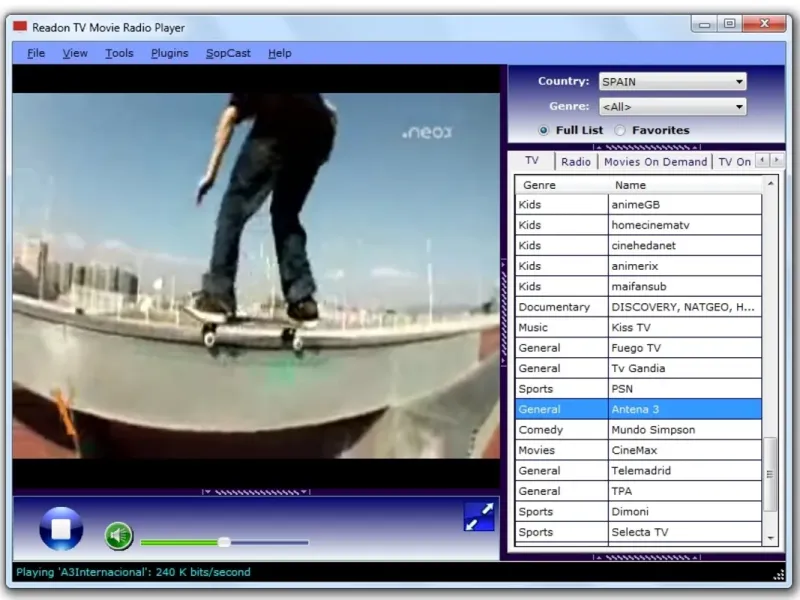Select the Fuego TV channel
800x600 pixels.
click(x=638, y=348)
